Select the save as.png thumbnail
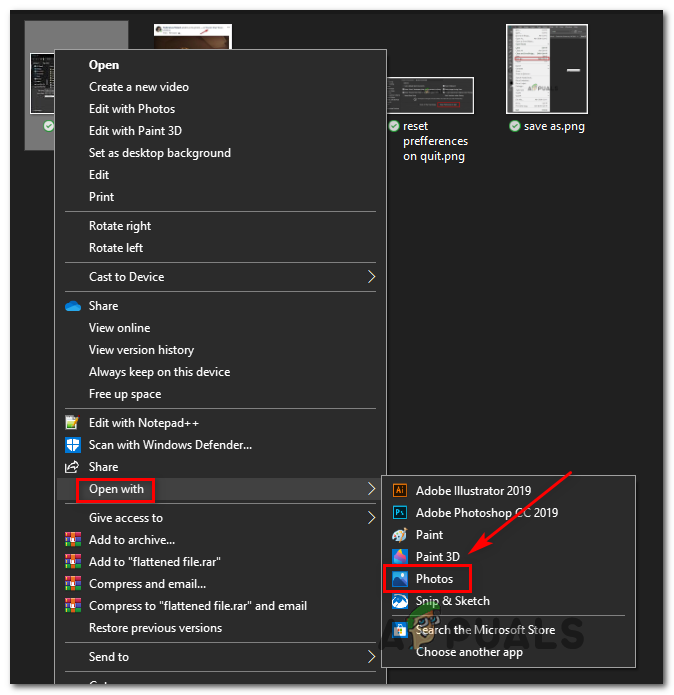The image size is (674, 695). click(547, 69)
